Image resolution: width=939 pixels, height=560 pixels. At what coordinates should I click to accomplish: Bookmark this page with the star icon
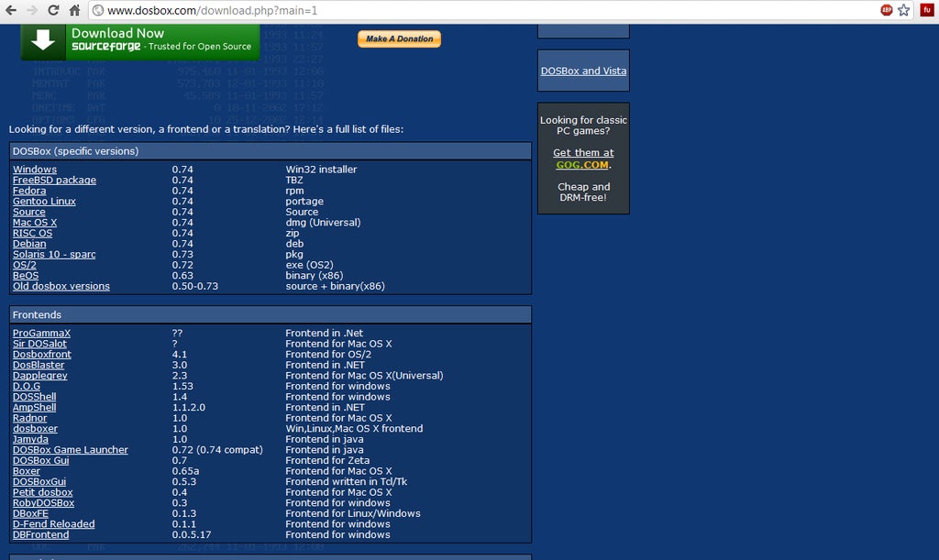click(x=903, y=9)
